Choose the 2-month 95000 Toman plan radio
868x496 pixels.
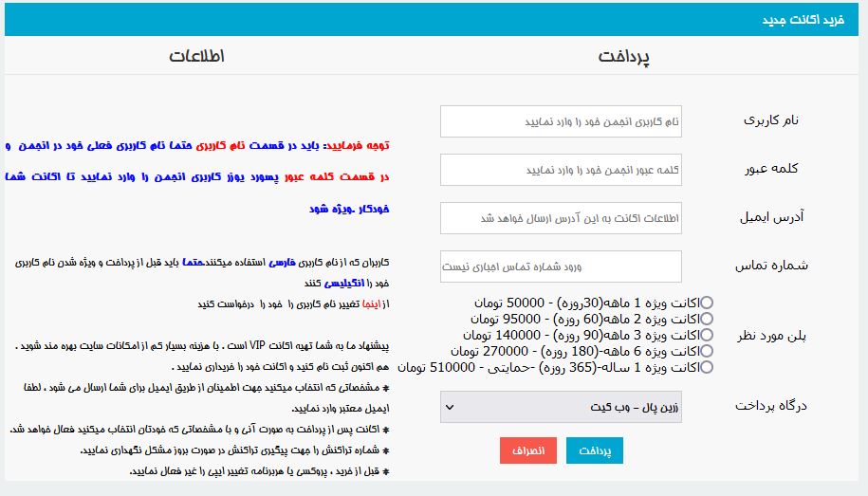pyautogui.click(x=706, y=319)
